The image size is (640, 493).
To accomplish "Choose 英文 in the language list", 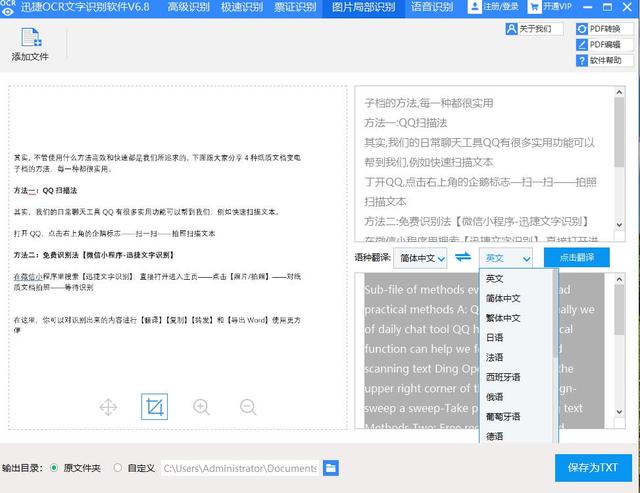I will point(494,279).
